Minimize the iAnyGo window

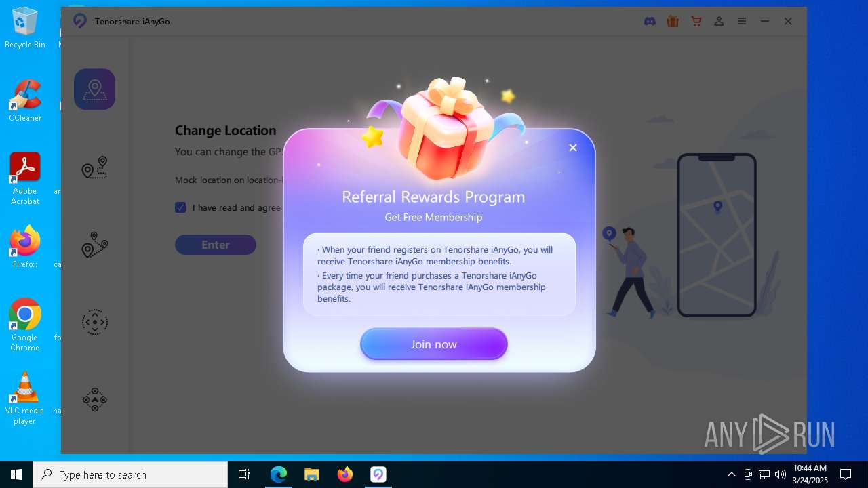(x=765, y=22)
